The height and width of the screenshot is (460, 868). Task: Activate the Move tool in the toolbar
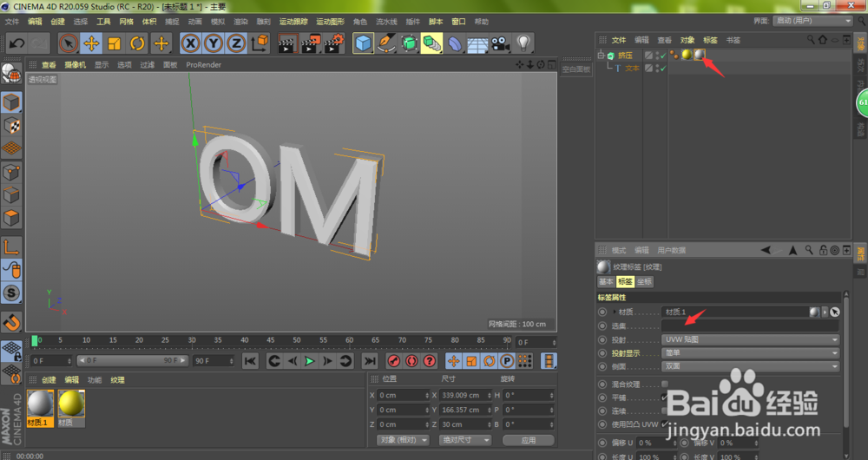coord(91,43)
